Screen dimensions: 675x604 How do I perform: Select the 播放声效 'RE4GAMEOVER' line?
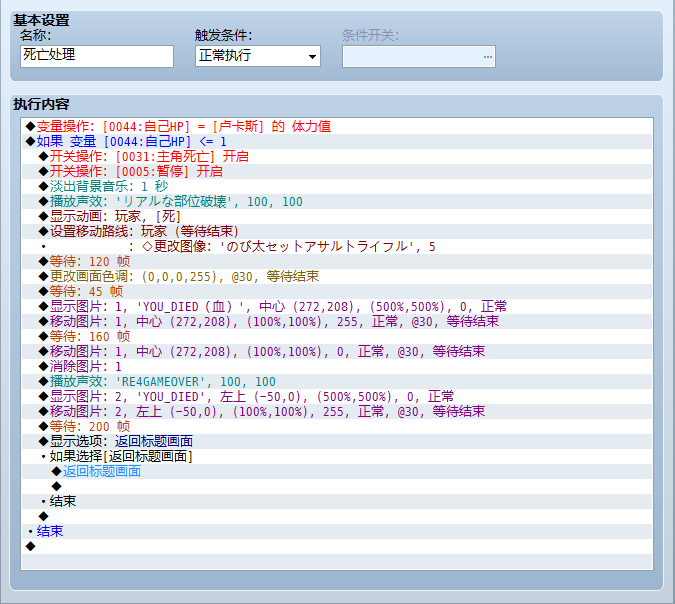pyautogui.click(x=337, y=381)
